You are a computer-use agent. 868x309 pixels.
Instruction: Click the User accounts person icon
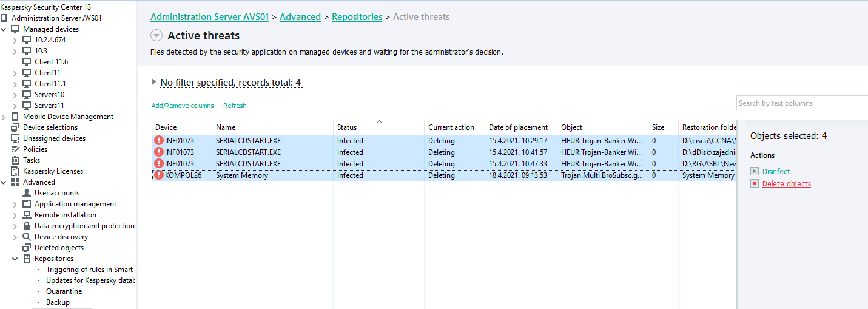[27, 193]
